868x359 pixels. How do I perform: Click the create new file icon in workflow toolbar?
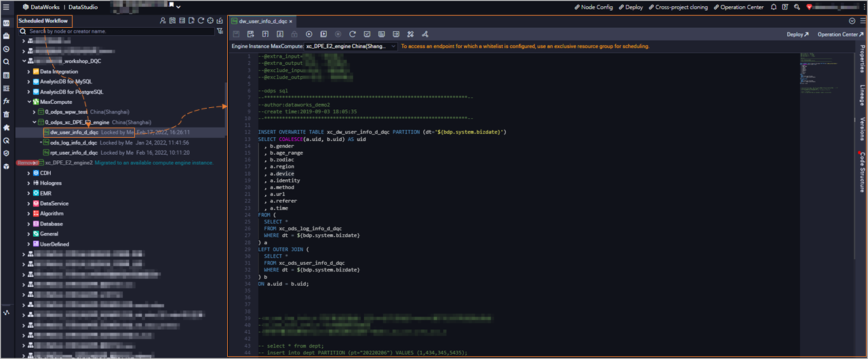click(x=191, y=20)
